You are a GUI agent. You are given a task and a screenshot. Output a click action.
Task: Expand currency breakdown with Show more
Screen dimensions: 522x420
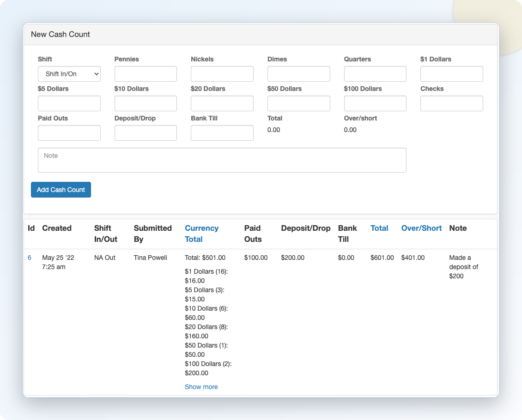(x=201, y=387)
